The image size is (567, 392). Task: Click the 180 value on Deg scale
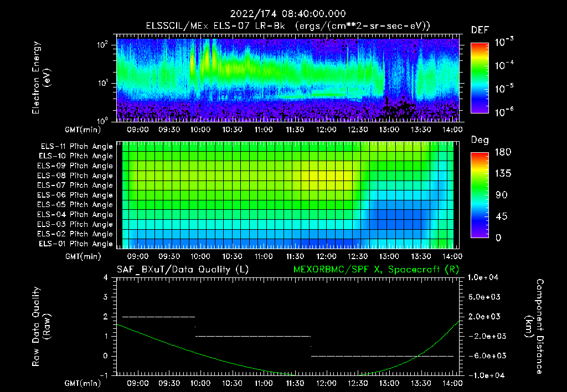(503, 152)
